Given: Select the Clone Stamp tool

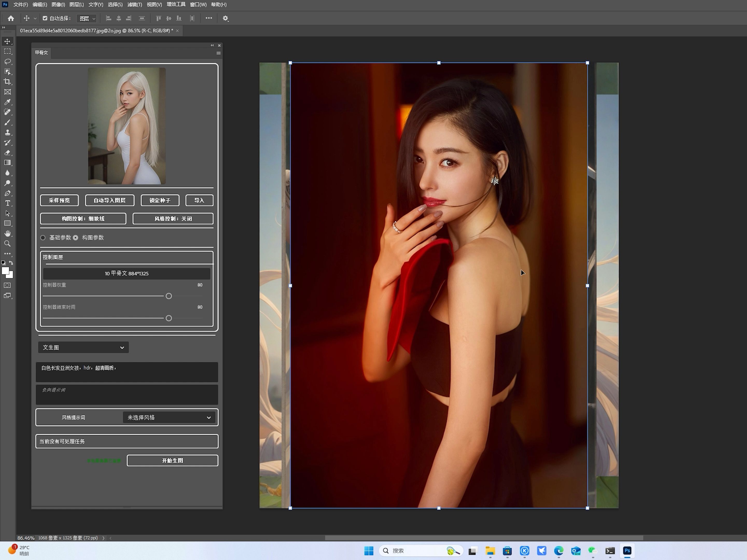Looking at the screenshot, I should (x=8, y=132).
